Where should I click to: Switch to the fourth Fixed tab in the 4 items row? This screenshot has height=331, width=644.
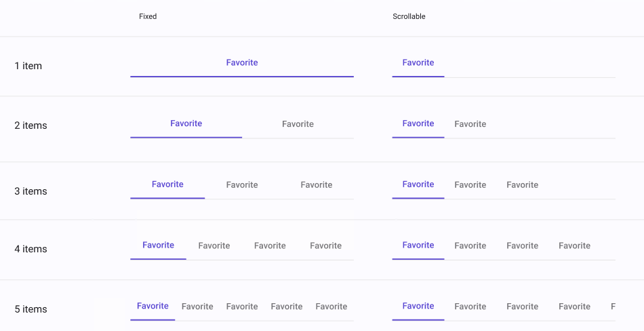tap(326, 246)
